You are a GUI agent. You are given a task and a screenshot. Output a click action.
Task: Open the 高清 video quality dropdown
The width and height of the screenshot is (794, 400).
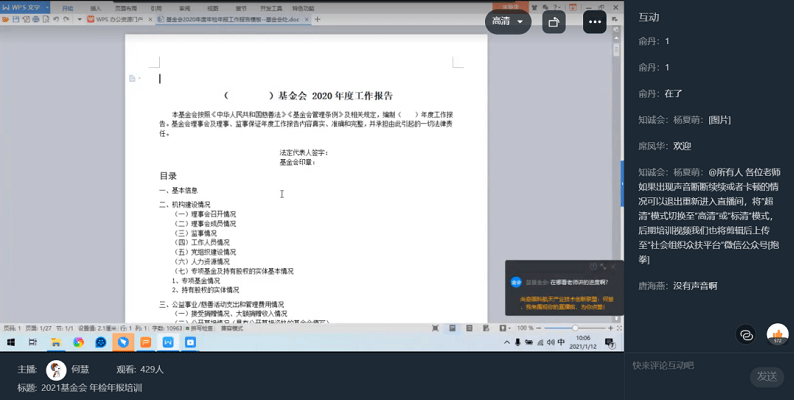tap(508, 21)
